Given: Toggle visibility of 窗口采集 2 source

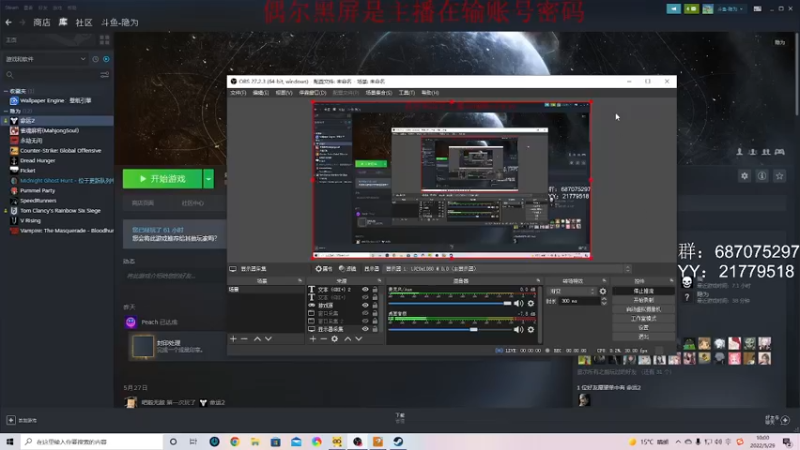Looking at the screenshot, I should [365, 321].
